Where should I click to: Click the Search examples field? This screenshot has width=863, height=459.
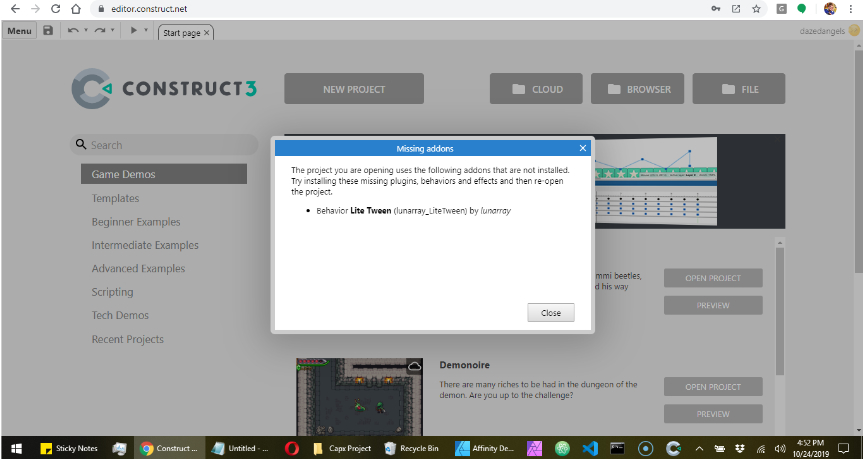coord(164,145)
